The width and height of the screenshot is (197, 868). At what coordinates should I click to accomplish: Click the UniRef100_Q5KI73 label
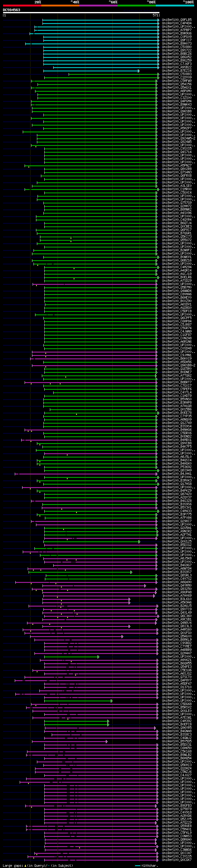[x=177, y=236]
